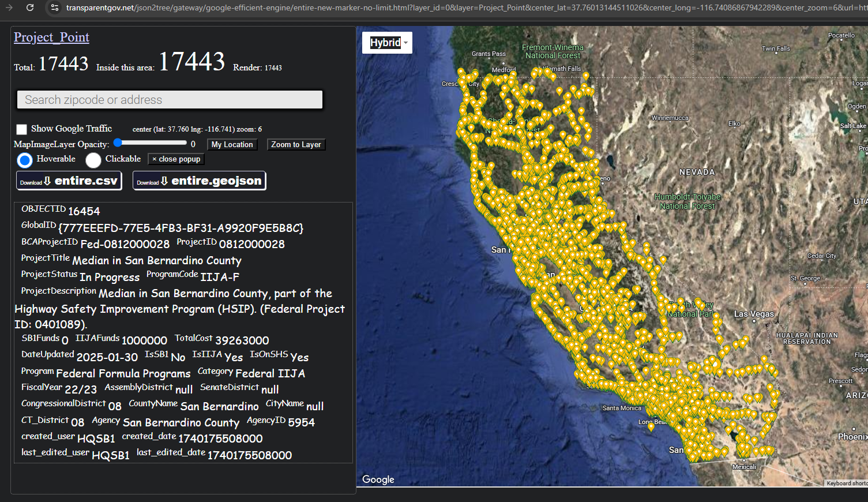The image size is (868, 502).
Task: Select the Hoverable radio option
Action: pos(25,160)
